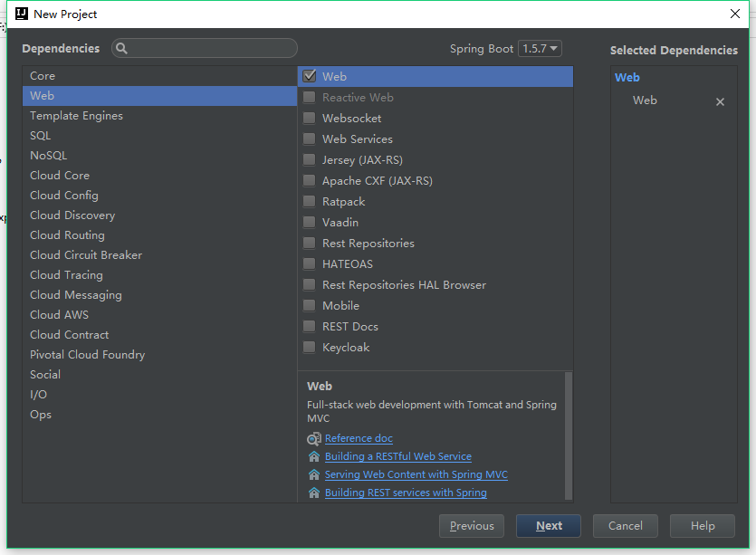
Task: Click the description panel scrollbar
Action: [569, 435]
